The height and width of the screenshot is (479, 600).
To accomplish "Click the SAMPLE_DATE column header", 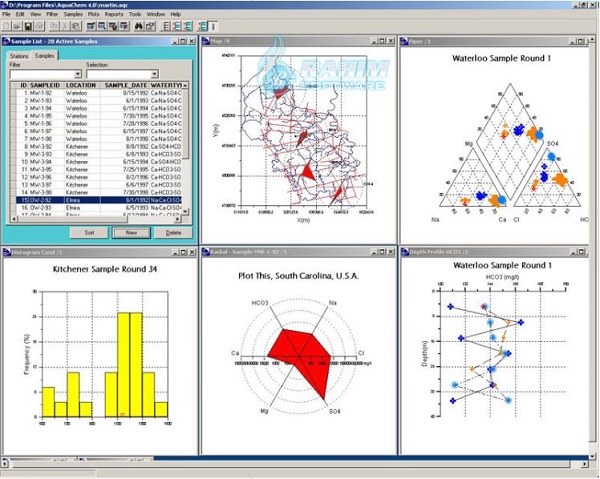I will [x=125, y=85].
